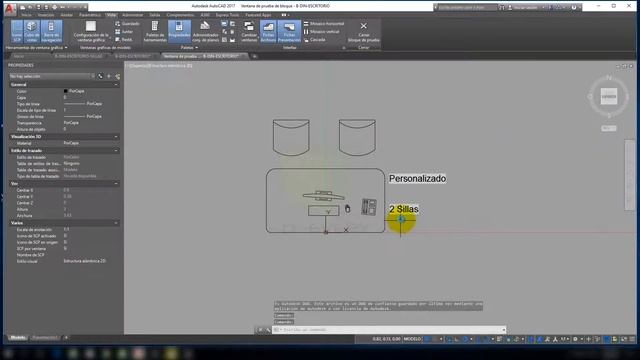Click the Restit. viewport option
The height and width of the screenshot is (360, 640).
(x=124, y=40)
